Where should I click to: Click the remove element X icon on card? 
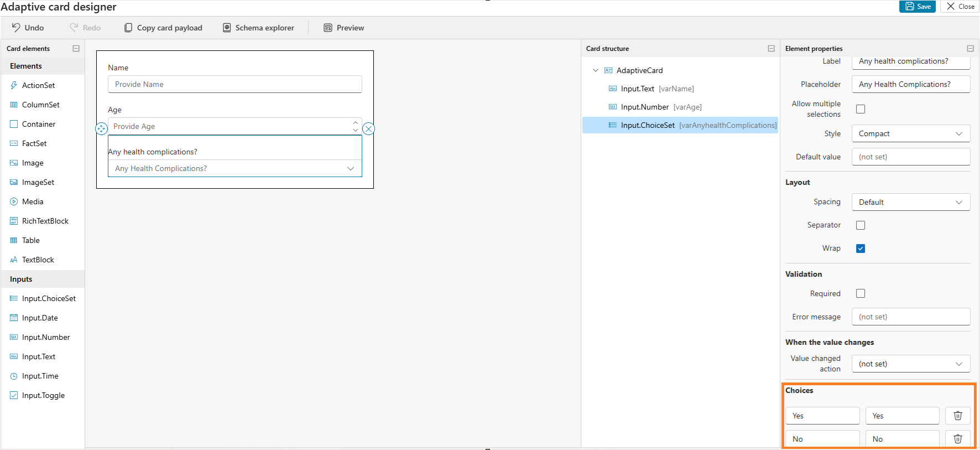[368, 129]
